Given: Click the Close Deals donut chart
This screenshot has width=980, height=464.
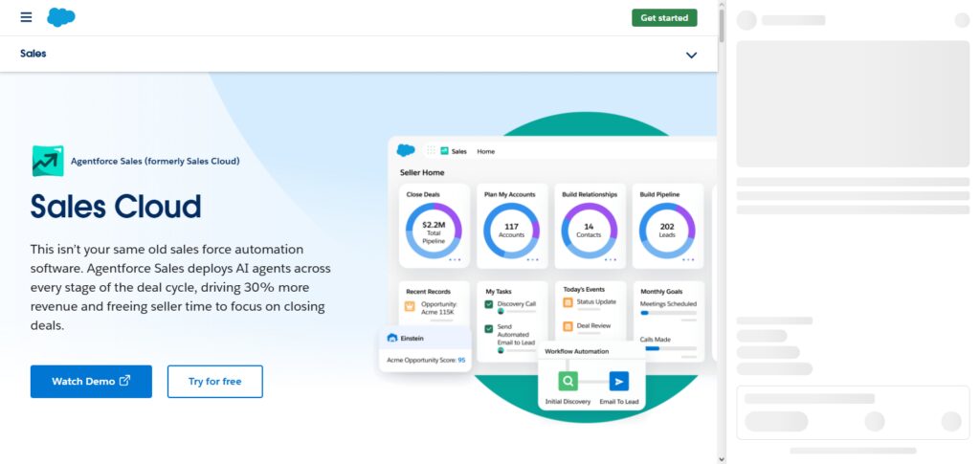Looking at the screenshot, I should click(x=434, y=231).
